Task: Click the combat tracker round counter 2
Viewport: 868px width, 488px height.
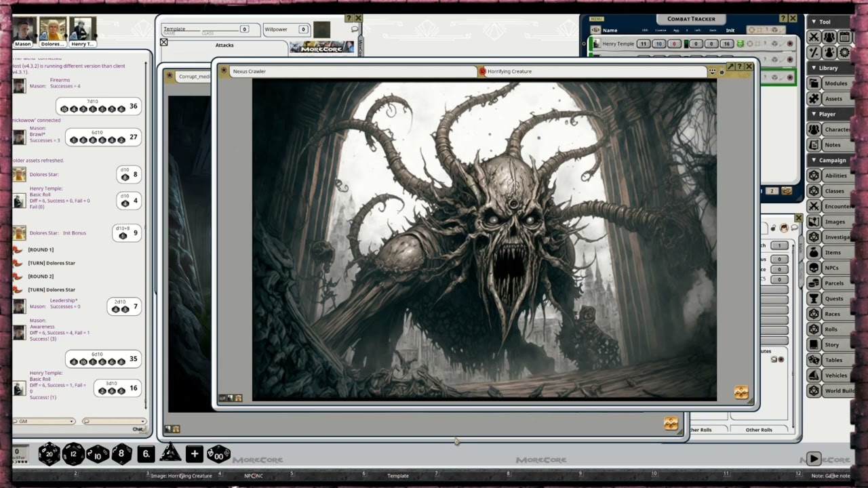Action: pyautogui.click(x=773, y=191)
